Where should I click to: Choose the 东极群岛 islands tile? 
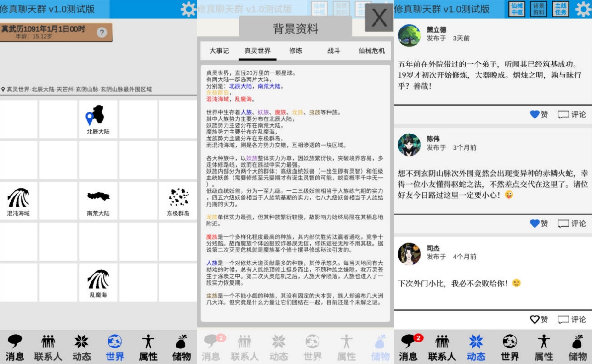tap(178, 201)
